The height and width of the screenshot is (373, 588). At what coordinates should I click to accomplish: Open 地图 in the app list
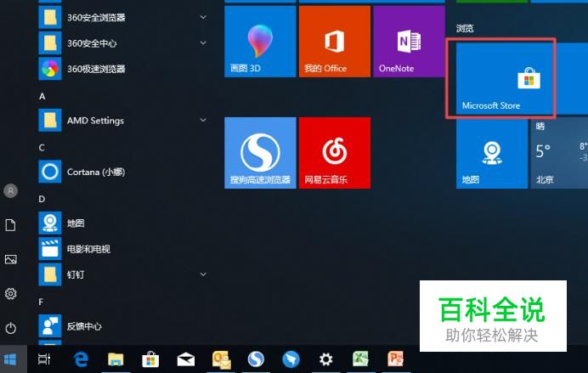pos(124,223)
